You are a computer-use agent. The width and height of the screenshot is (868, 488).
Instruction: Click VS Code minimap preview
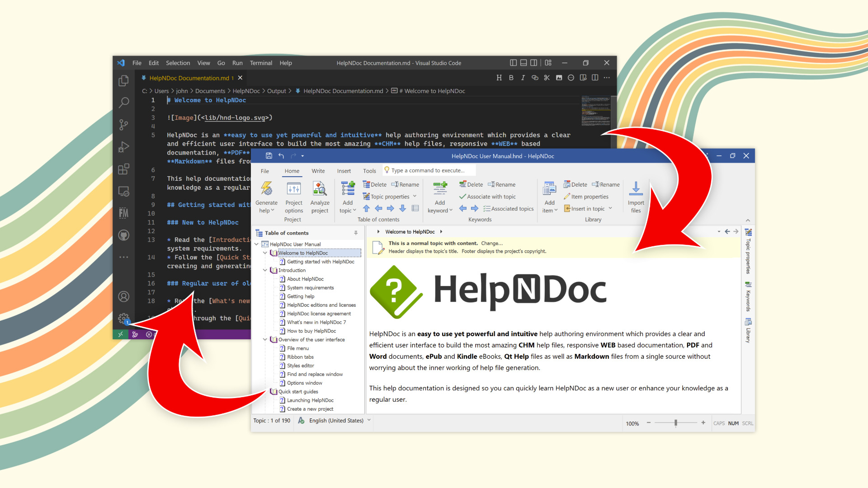[x=596, y=111]
